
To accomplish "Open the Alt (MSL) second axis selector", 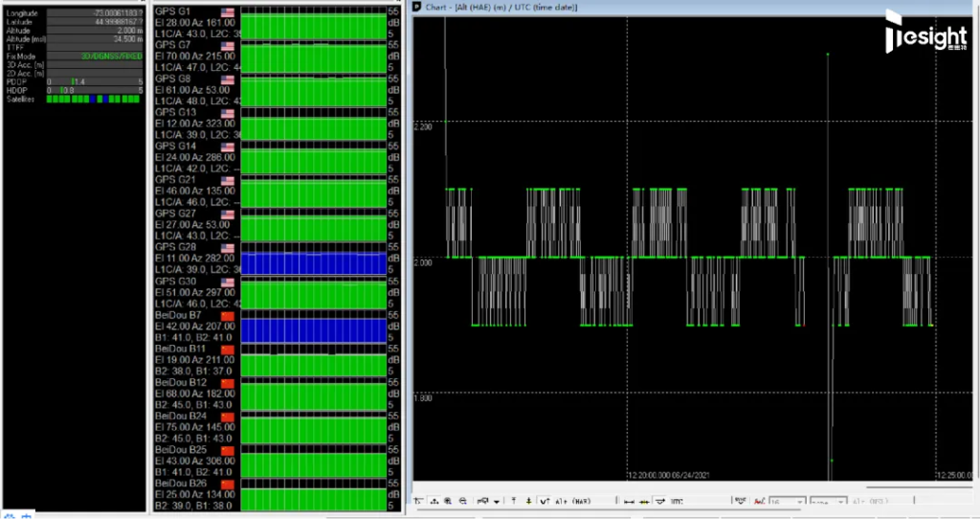I will (x=870, y=502).
